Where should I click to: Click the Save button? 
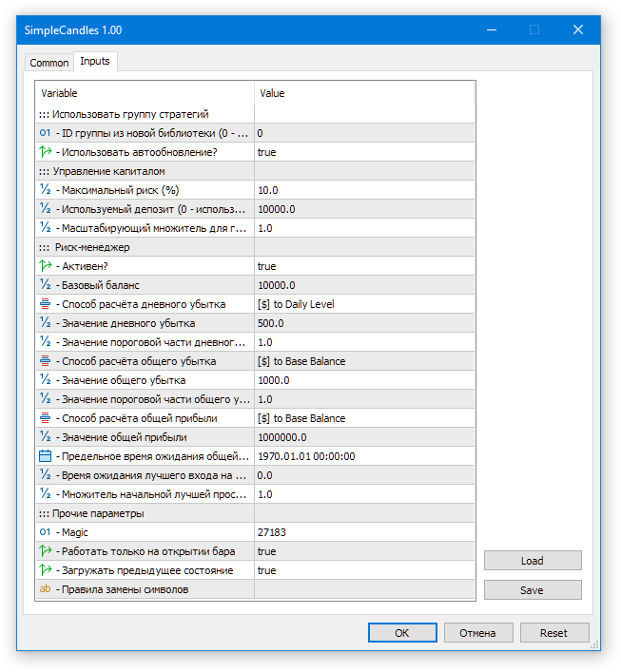point(533,590)
